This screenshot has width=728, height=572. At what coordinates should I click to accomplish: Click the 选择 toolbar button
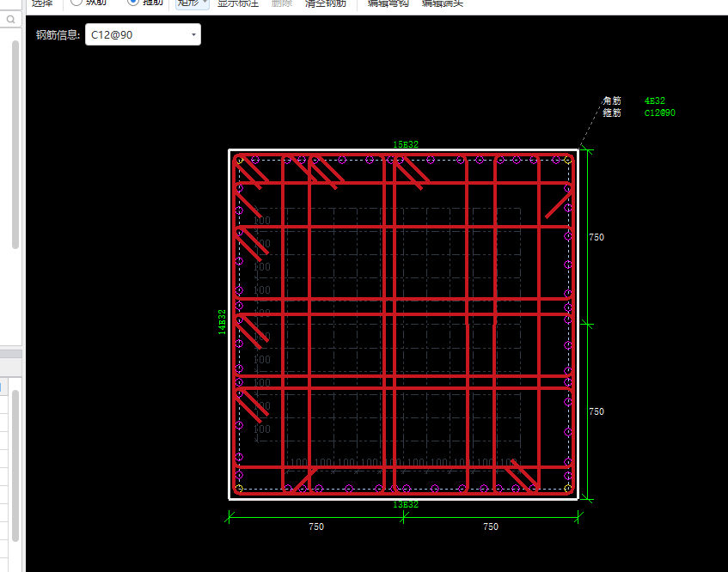tap(42, 3)
